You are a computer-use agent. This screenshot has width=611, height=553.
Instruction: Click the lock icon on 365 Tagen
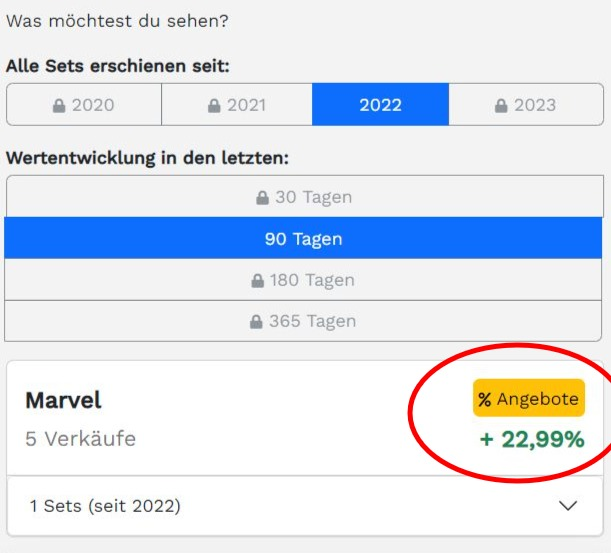[256, 322]
